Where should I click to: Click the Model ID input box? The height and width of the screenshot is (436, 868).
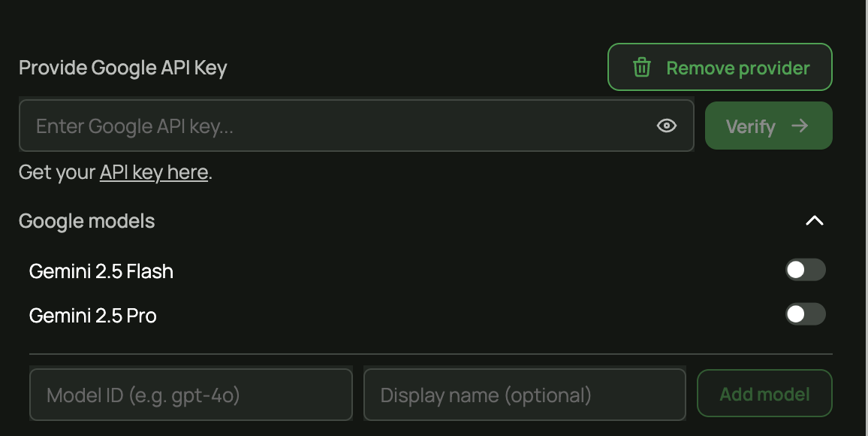click(191, 395)
